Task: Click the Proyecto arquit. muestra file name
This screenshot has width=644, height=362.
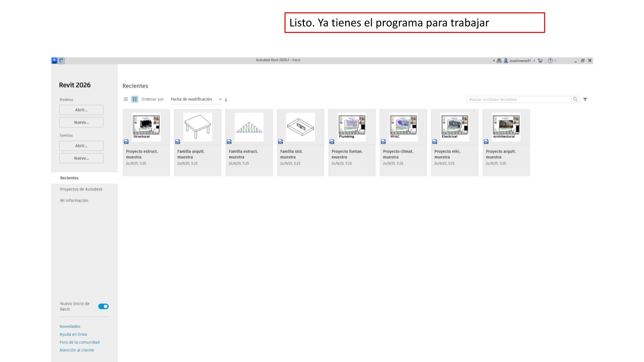Action: tap(501, 154)
